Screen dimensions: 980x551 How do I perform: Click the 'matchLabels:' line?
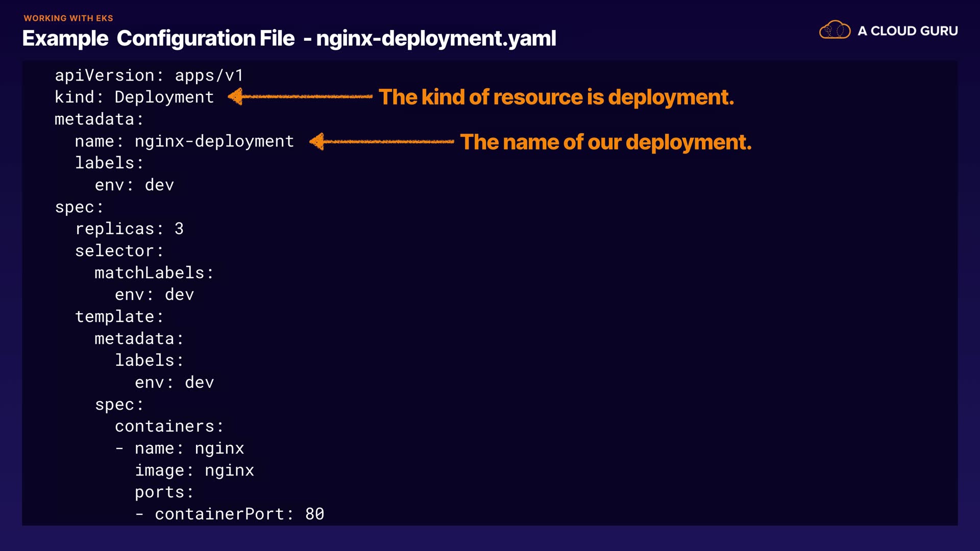tap(154, 273)
